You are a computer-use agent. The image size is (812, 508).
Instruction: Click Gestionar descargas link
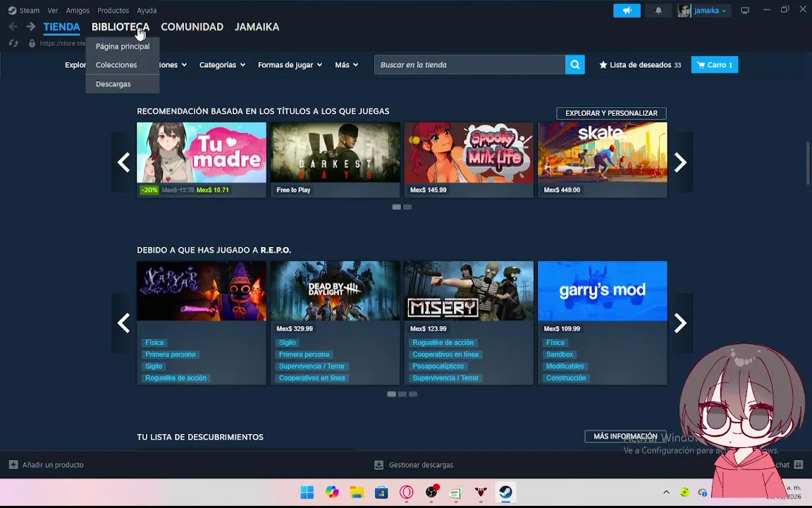421,465
